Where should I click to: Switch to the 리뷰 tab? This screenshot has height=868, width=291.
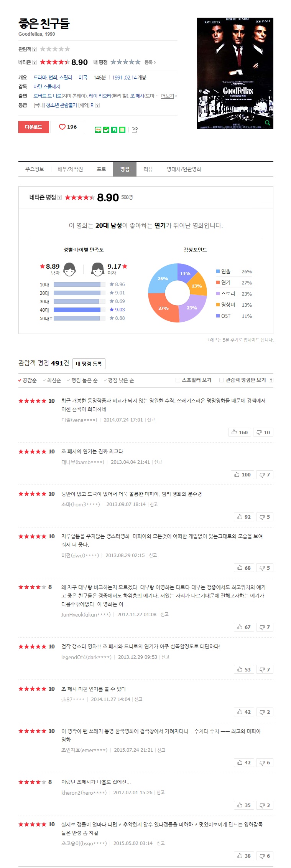[148, 169]
